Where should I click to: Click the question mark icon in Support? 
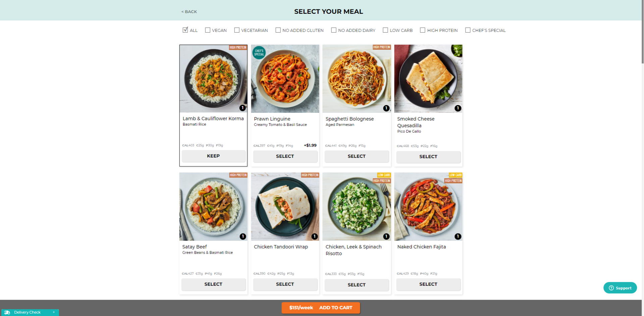pyautogui.click(x=611, y=288)
